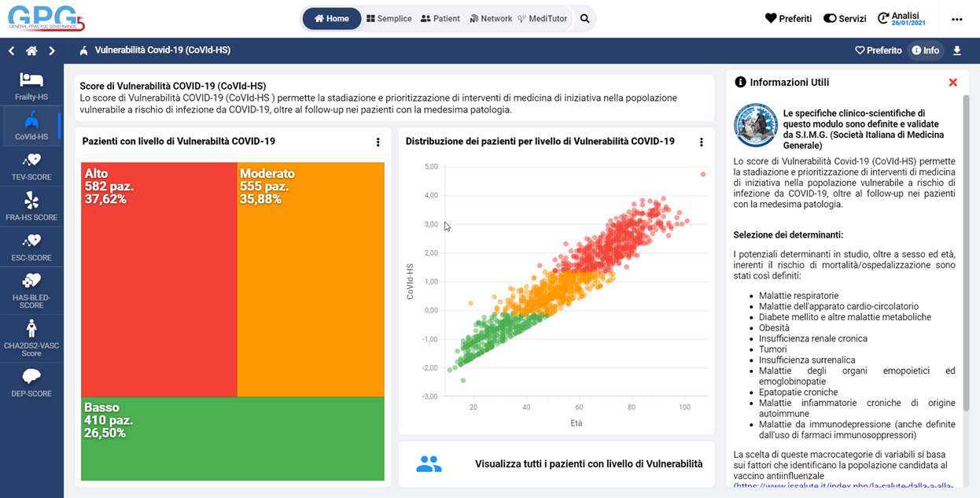Open the FRA-HS SCORE module

point(31,206)
